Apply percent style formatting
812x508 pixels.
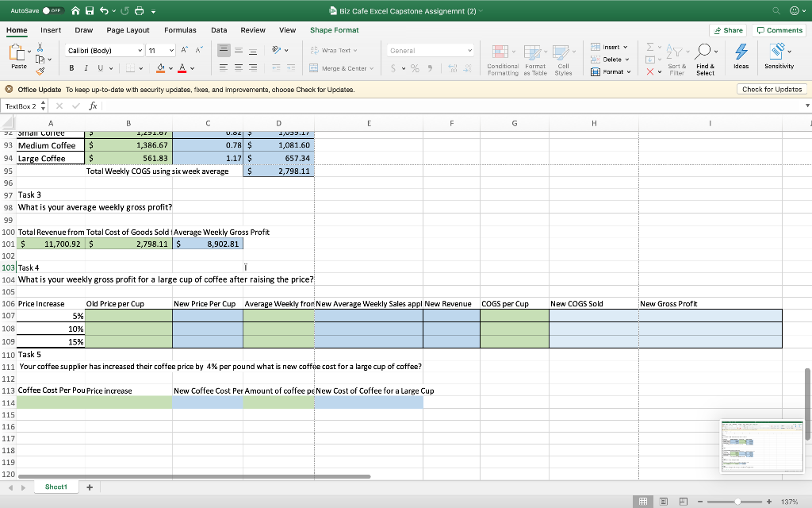[415, 68]
